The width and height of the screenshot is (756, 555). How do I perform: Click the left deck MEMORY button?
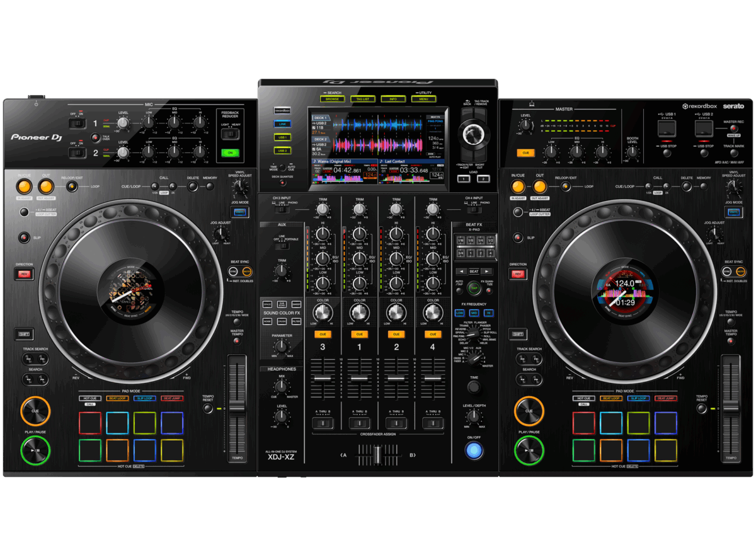point(210,186)
